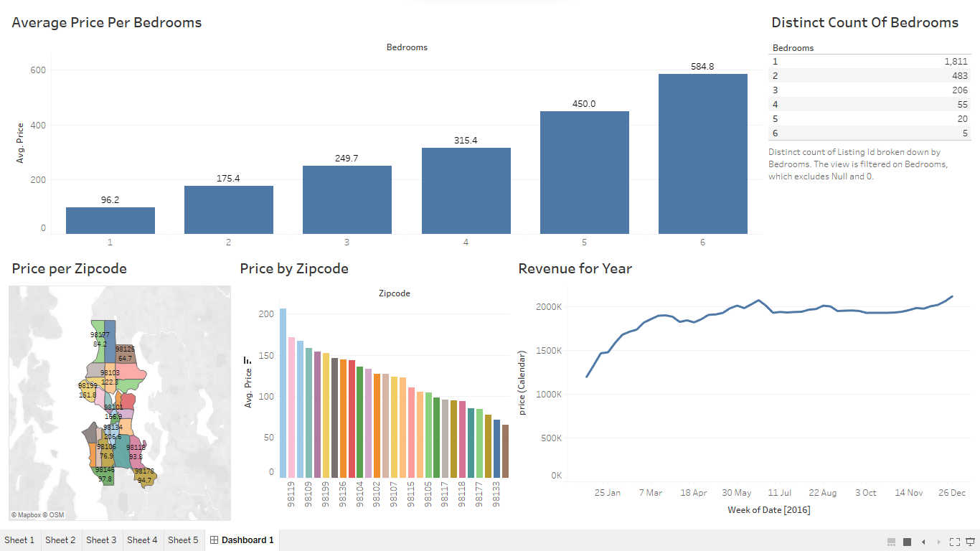Select Bedrooms row 1 in count table

(x=868, y=62)
